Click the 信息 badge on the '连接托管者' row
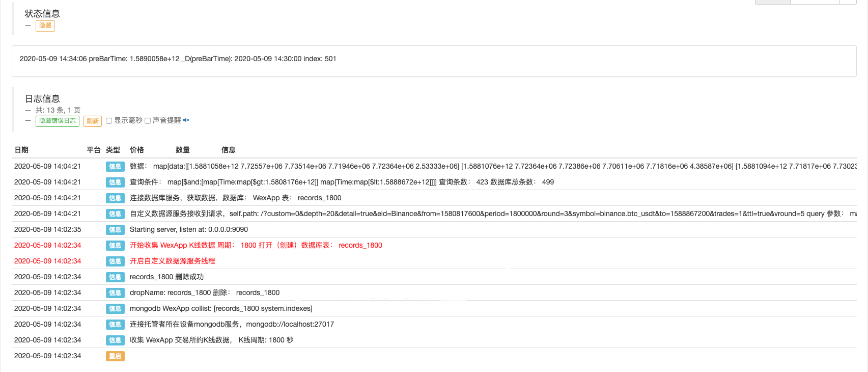This screenshot has height=372, width=868. point(115,325)
